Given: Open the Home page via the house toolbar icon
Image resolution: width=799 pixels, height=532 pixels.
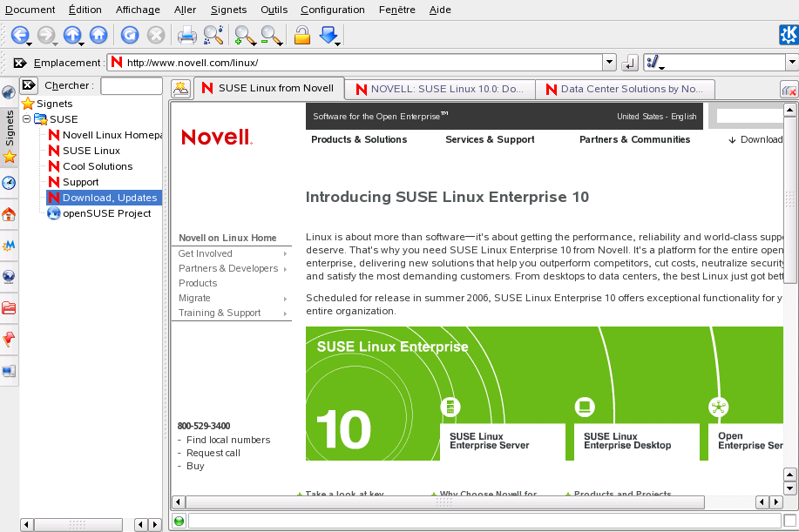Looking at the screenshot, I should click(98, 35).
